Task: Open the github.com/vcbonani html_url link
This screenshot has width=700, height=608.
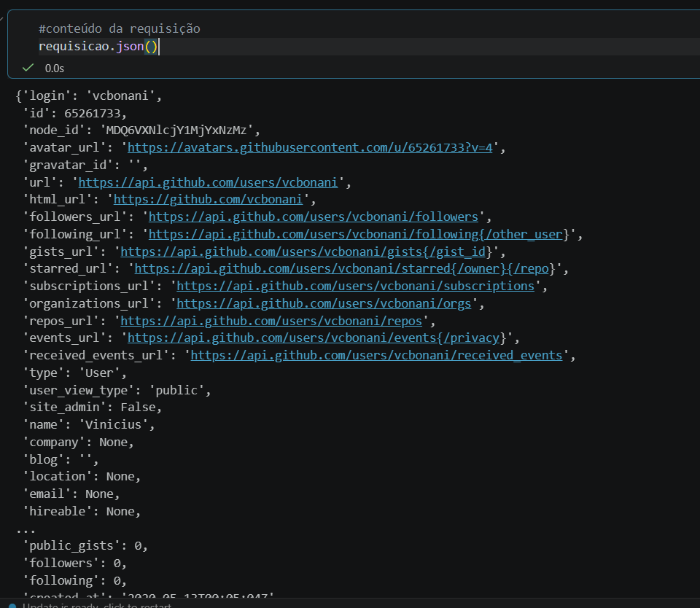Action: (207, 200)
